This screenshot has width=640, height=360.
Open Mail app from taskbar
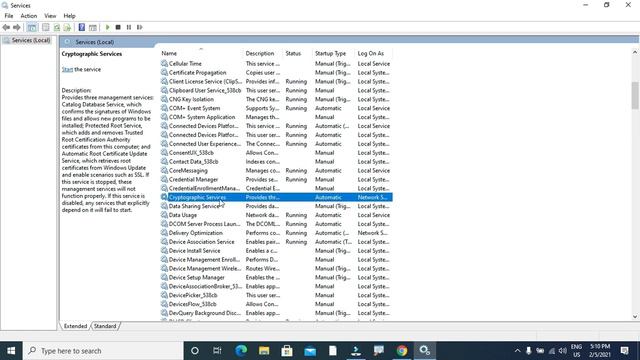coord(310,351)
